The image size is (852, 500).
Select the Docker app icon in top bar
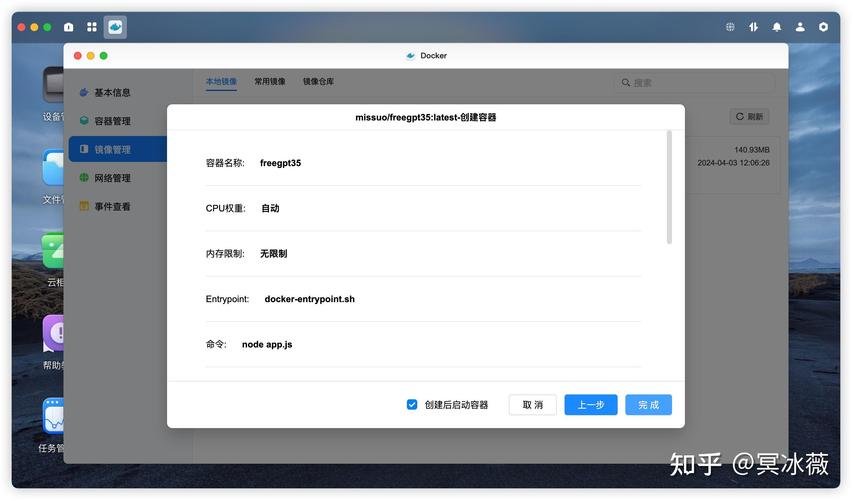tap(115, 27)
